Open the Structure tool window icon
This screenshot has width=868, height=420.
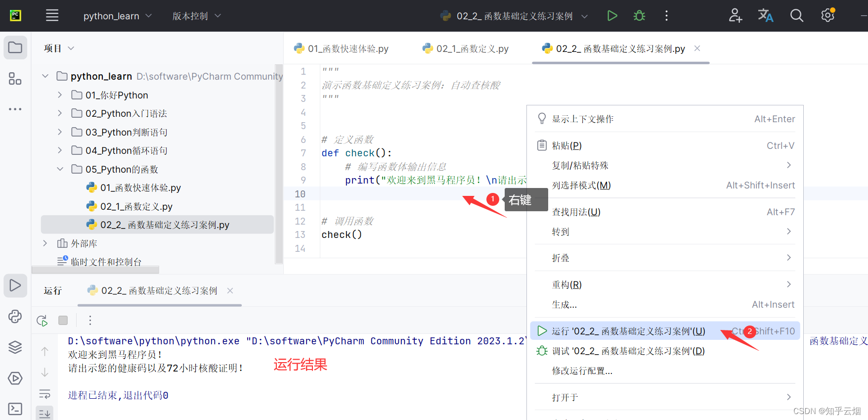[15, 79]
